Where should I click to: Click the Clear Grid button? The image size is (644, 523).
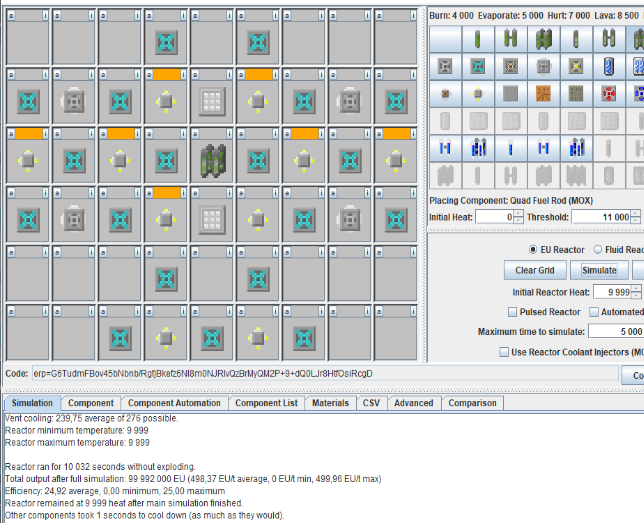534,270
